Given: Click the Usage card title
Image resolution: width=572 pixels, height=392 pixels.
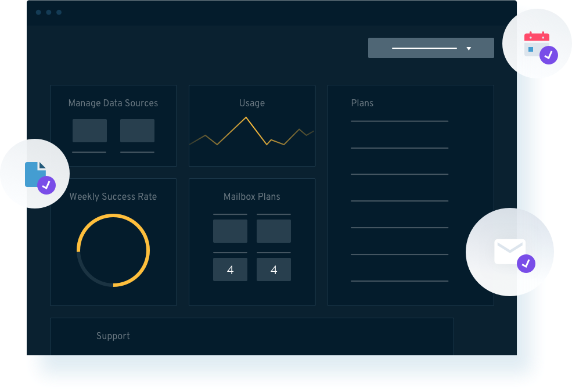Looking at the screenshot, I should pyautogui.click(x=251, y=103).
